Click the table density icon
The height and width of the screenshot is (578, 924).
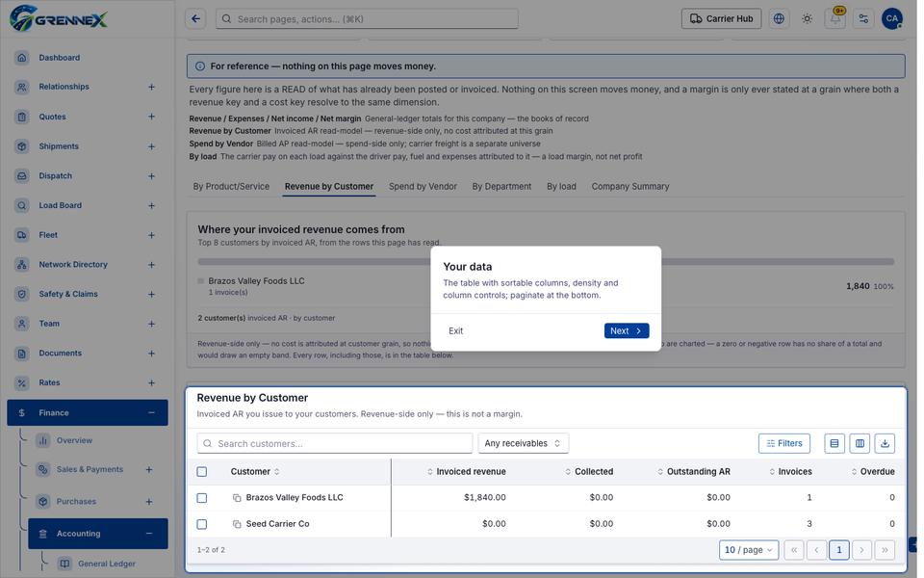[x=834, y=443]
